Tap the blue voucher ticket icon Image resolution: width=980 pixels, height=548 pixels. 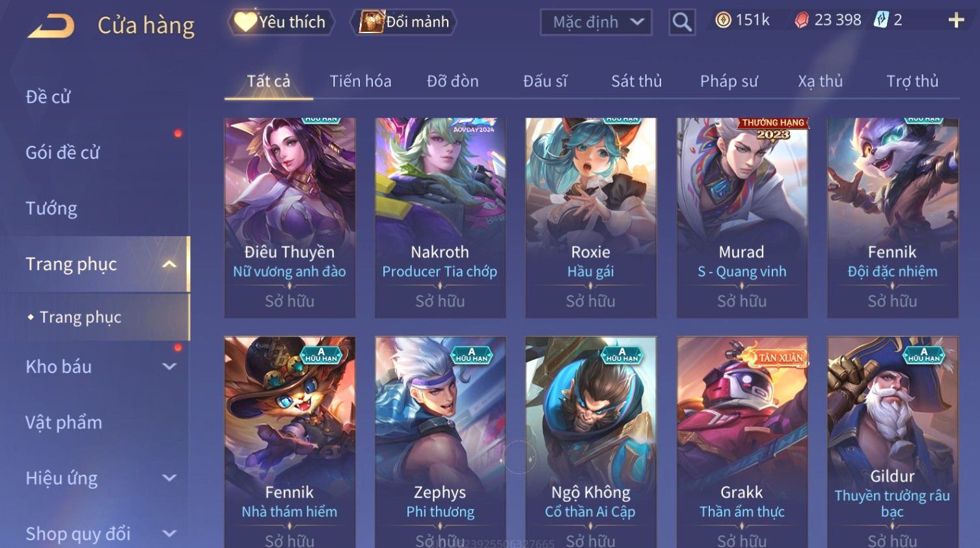tap(881, 20)
